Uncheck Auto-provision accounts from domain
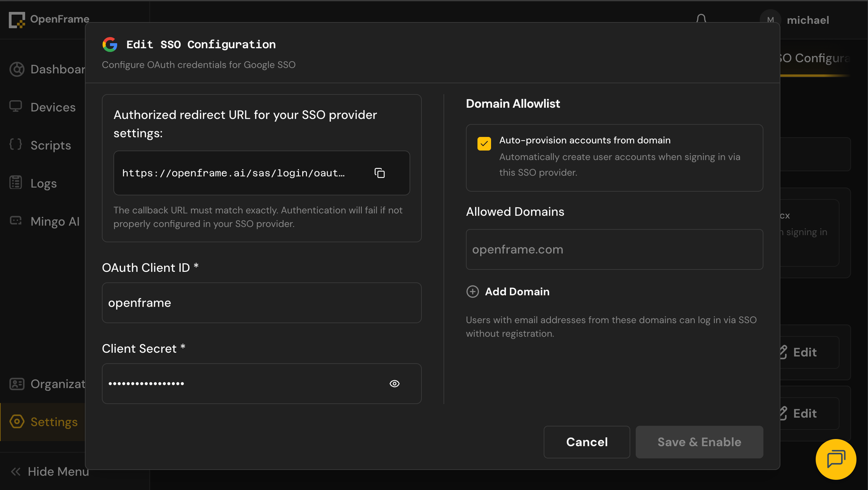 (484, 144)
